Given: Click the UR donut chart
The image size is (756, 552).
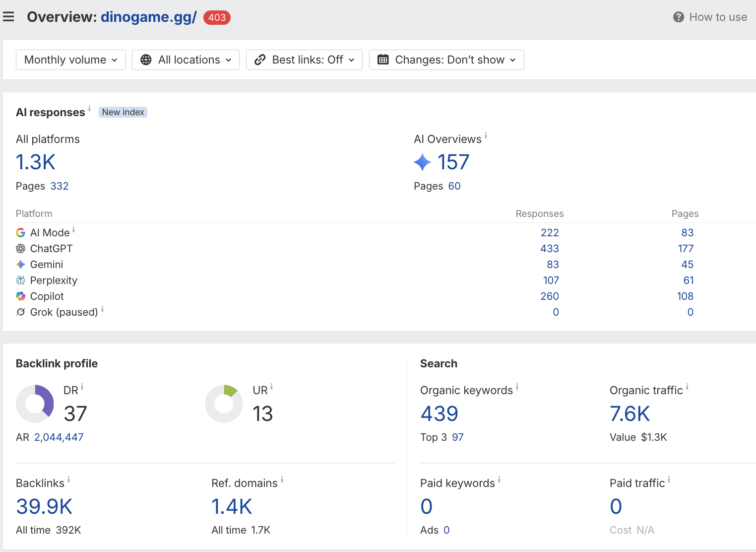Looking at the screenshot, I should [x=224, y=404].
